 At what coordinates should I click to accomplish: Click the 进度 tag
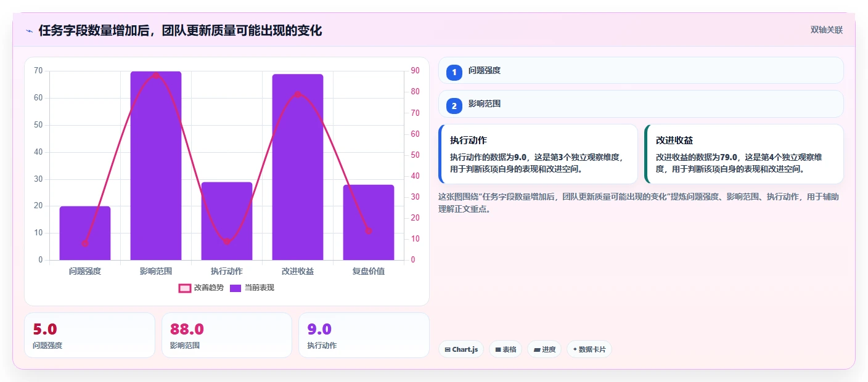544,349
